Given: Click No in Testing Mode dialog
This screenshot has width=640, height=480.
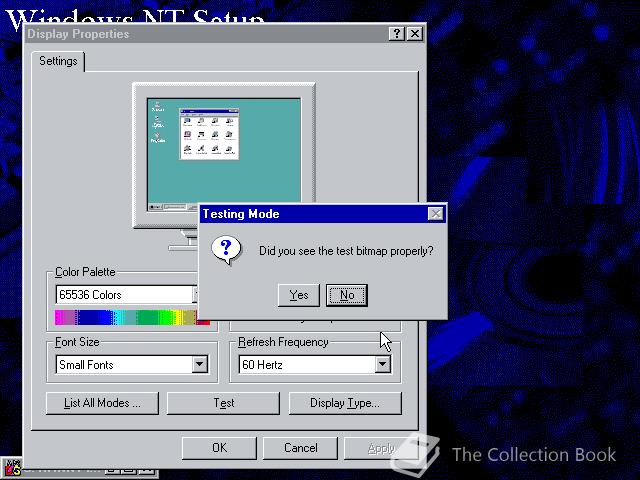Looking at the screenshot, I should point(347,295).
